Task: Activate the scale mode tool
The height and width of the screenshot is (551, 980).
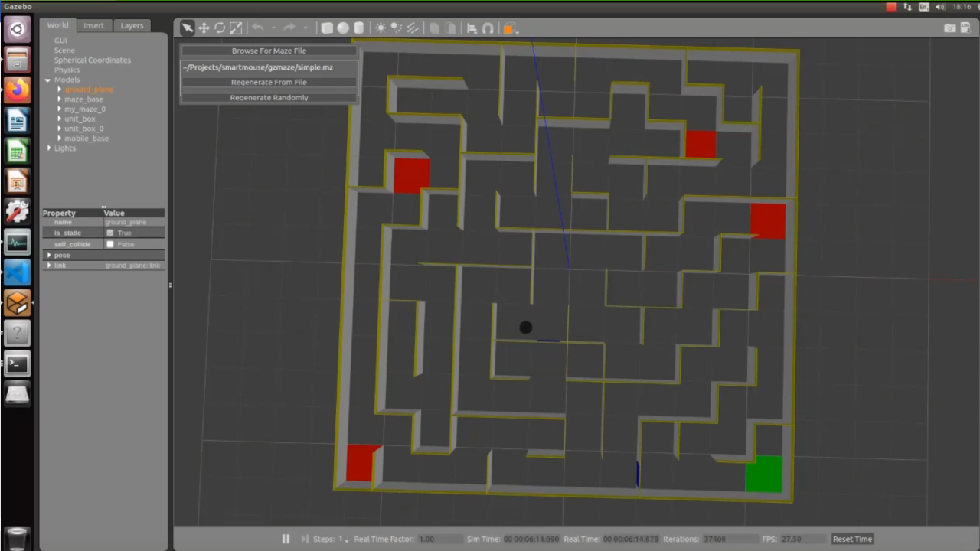Action: click(x=236, y=28)
